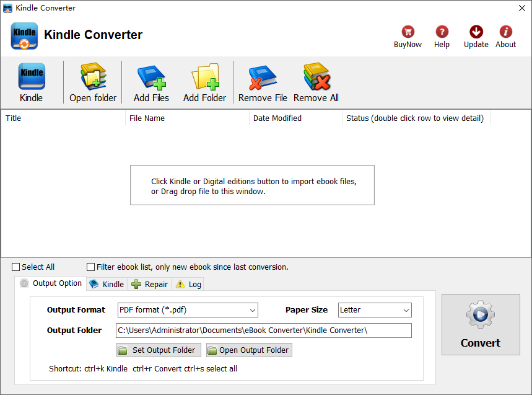Image resolution: width=532 pixels, height=395 pixels.
Task: Sort by the Title column header
Action: click(x=63, y=118)
